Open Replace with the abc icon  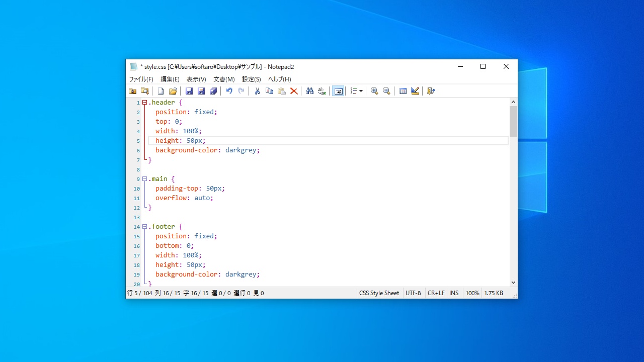point(322,91)
